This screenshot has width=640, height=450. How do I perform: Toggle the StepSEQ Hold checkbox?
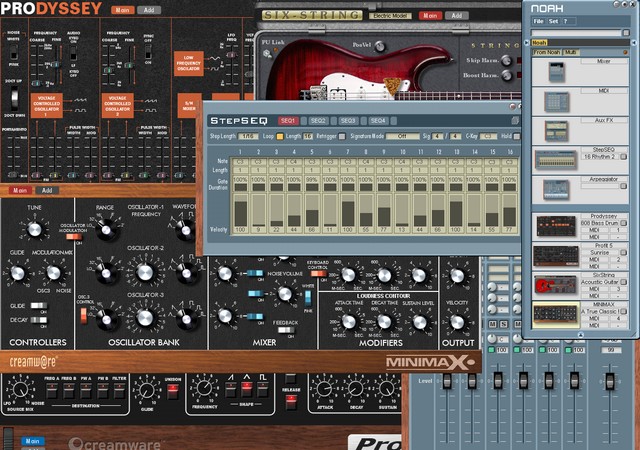click(516, 136)
